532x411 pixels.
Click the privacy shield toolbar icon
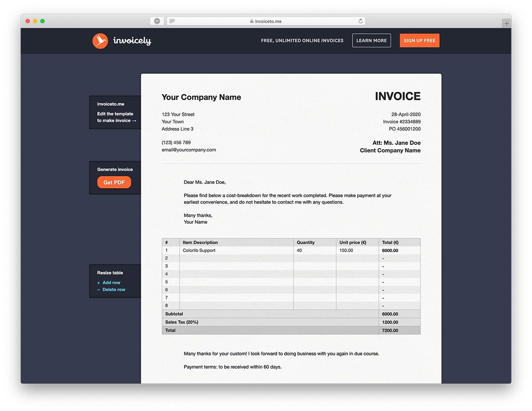coord(157,21)
